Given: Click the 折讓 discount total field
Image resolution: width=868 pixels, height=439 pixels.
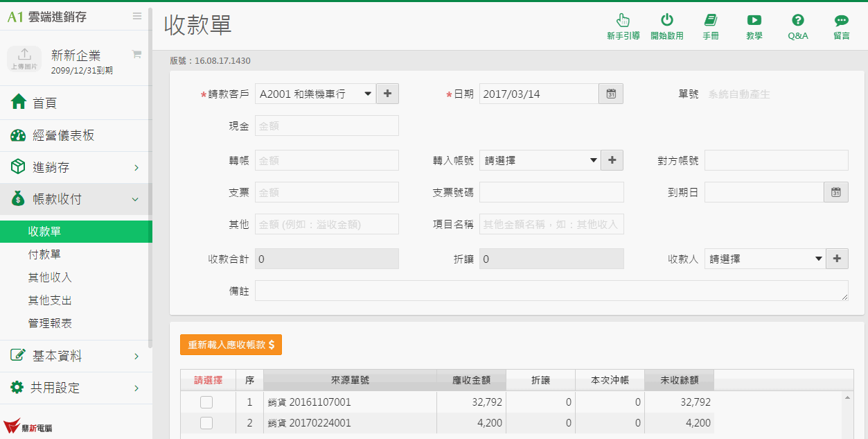Looking at the screenshot, I should (x=551, y=259).
